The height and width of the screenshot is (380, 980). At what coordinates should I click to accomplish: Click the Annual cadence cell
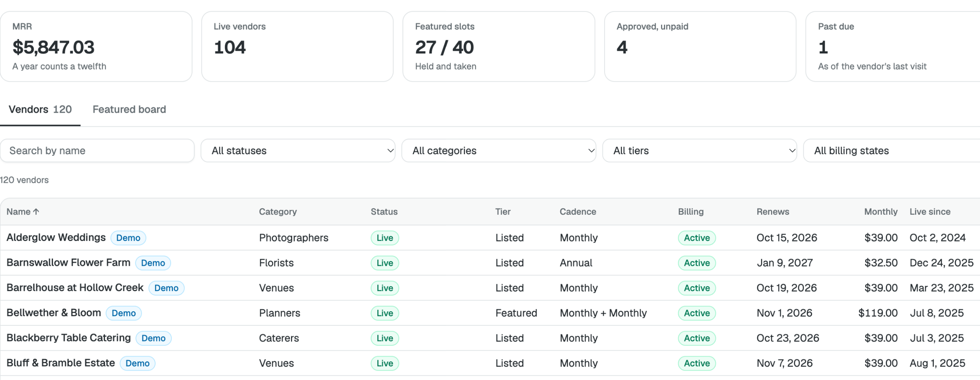coord(576,263)
